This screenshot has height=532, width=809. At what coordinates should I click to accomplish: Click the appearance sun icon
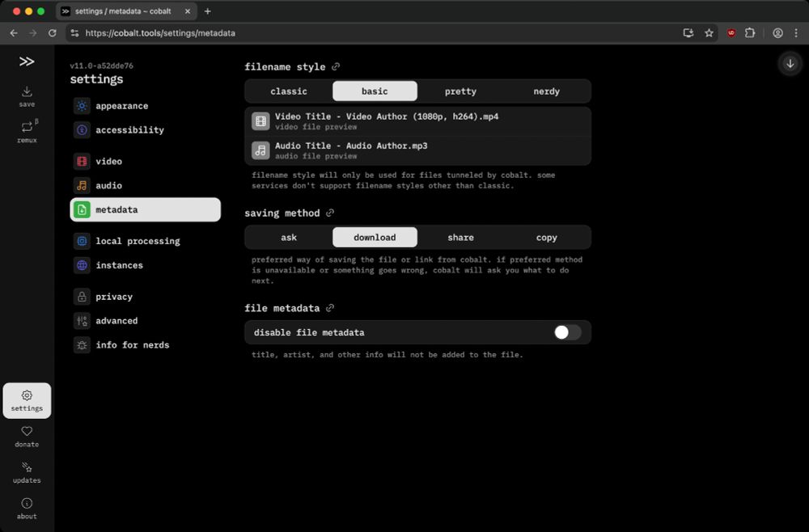pyautogui.click(x=82, y=106)
